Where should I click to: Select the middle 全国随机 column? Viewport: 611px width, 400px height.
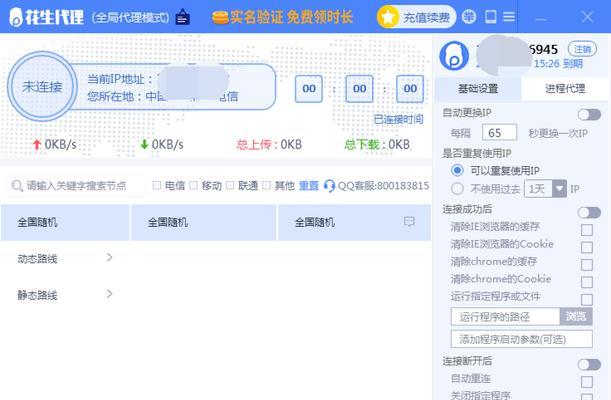[x=204, y=222]
